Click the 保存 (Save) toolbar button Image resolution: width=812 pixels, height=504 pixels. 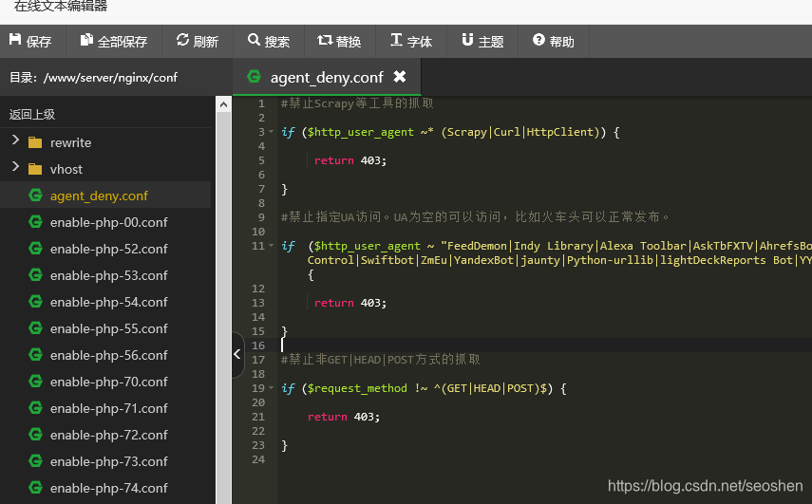(x=31, y=42)
